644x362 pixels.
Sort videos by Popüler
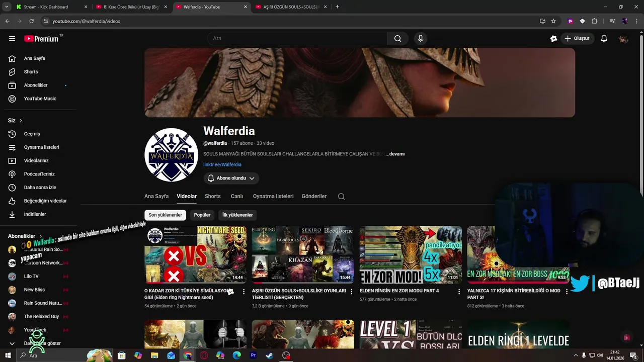[202, 215]
